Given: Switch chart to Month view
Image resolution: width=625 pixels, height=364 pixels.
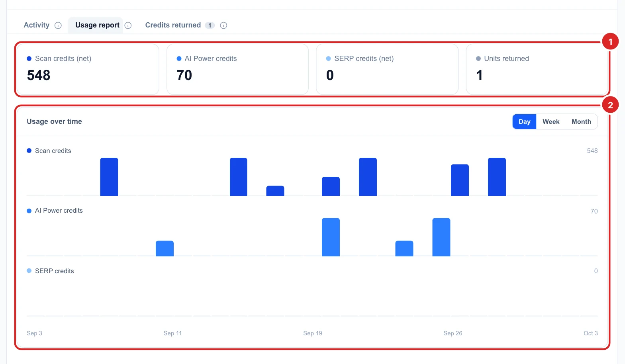Looking at the screenshot, I should (x=581, y=121).
